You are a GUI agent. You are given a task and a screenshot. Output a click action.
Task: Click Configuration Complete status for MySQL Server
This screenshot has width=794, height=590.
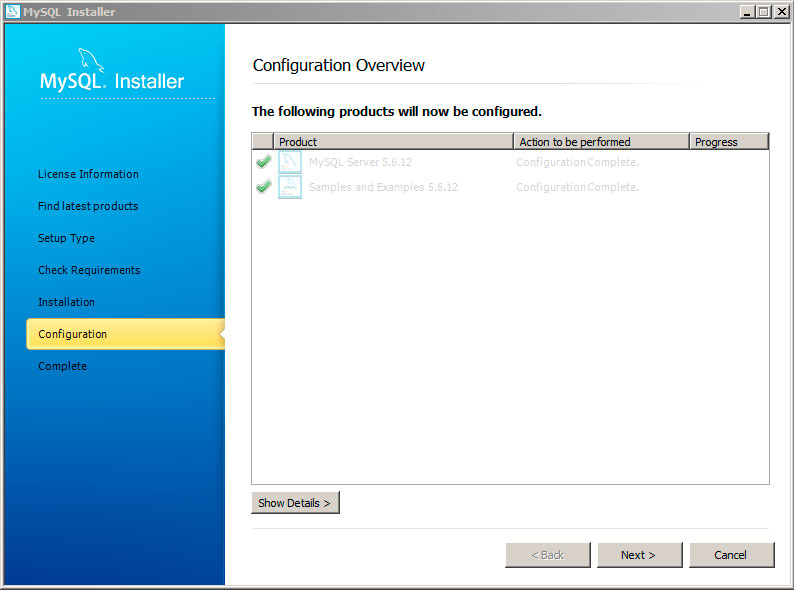[578, 162]
